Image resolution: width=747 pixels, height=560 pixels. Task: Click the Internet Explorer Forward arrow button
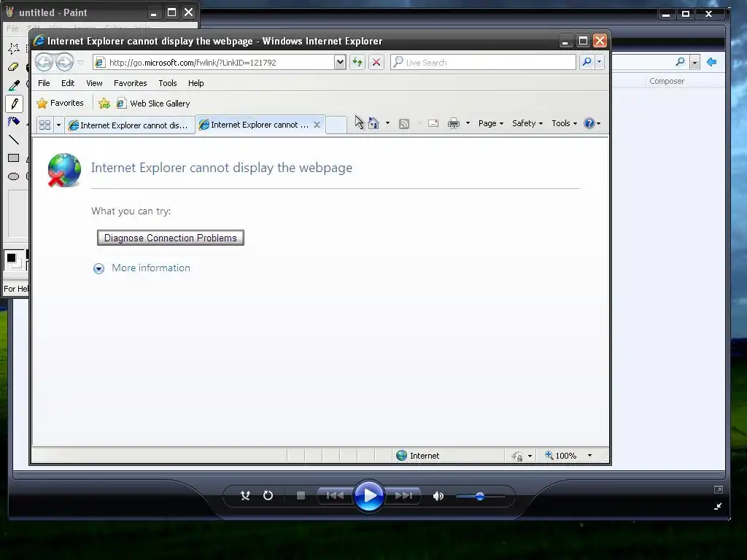(x=64, y=62)
